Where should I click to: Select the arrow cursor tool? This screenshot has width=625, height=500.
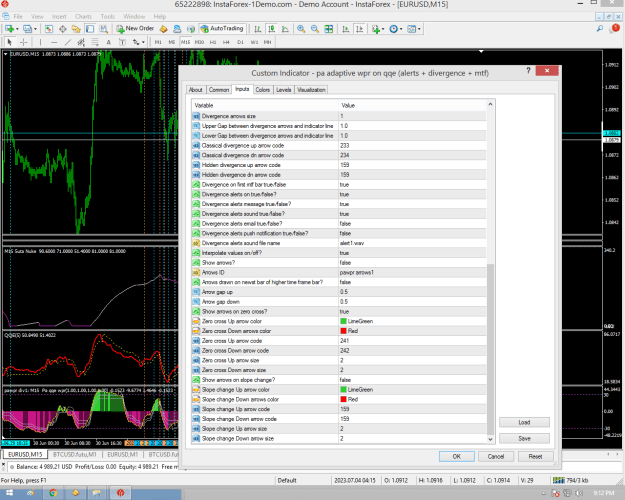(10, 42)
